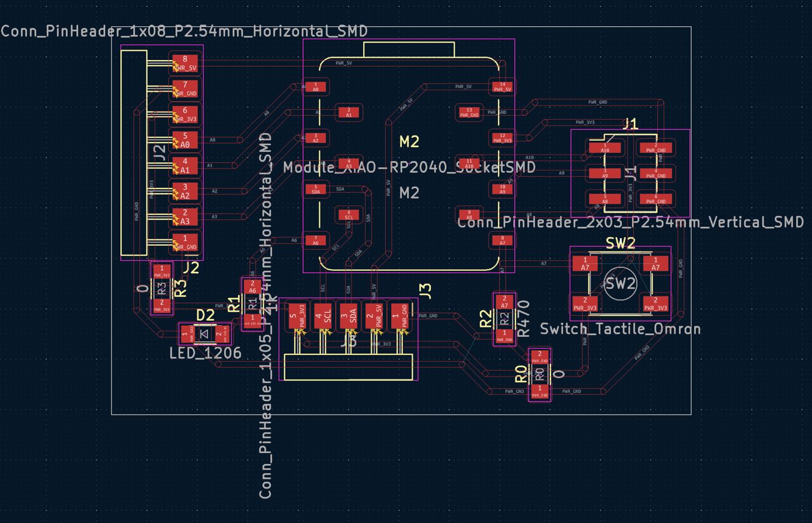The width and height of the screenshot is (812, 523).
Task: Click the Switch_Tactile_Omron label
Action: coord(621,329)
